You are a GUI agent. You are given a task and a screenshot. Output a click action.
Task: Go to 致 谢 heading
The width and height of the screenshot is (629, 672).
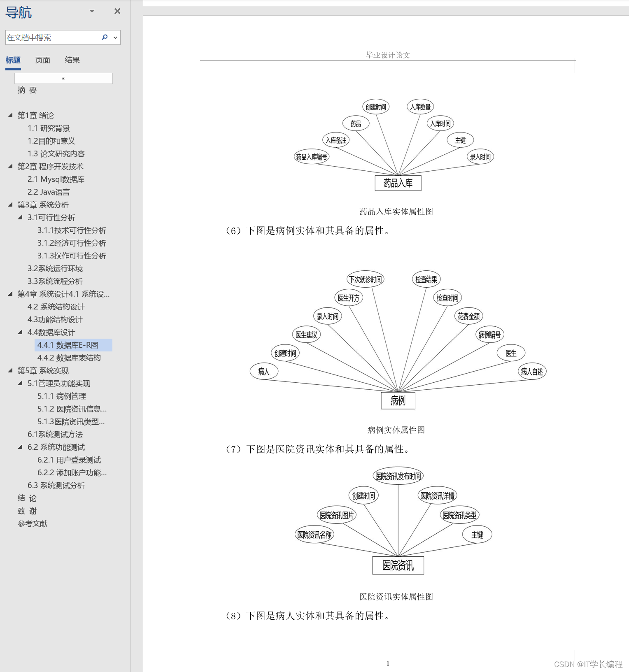click(27, 511)
